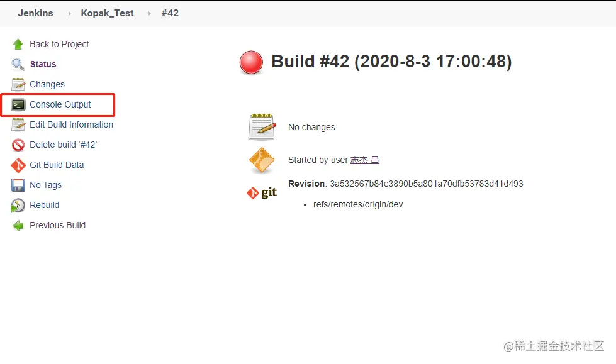Screen dimensions: 616x364
Task: Click the green Previous Build arrow icon
Action: (x=18, y=225)
